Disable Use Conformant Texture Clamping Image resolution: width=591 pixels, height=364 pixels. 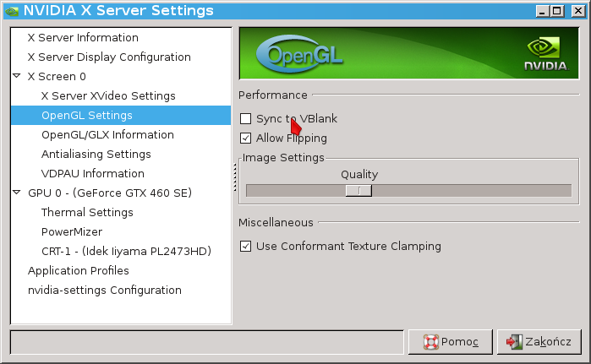pyautogui.click(x=246, y=247)
